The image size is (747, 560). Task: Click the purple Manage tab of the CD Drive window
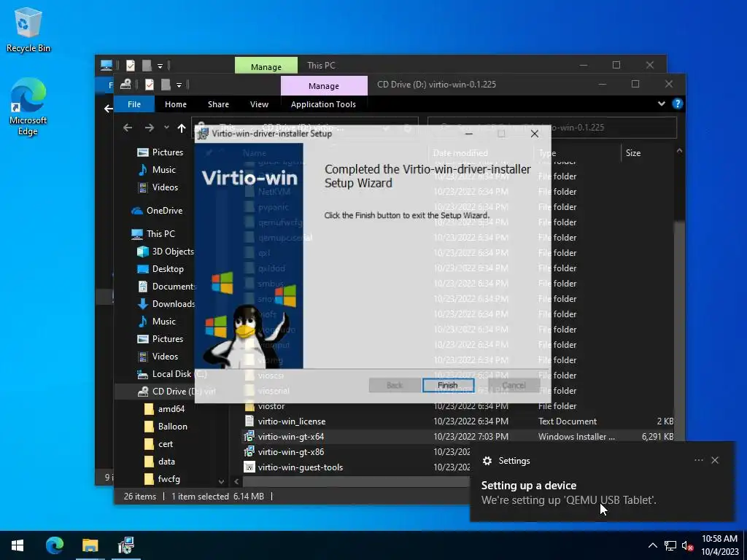click(324, 86)
